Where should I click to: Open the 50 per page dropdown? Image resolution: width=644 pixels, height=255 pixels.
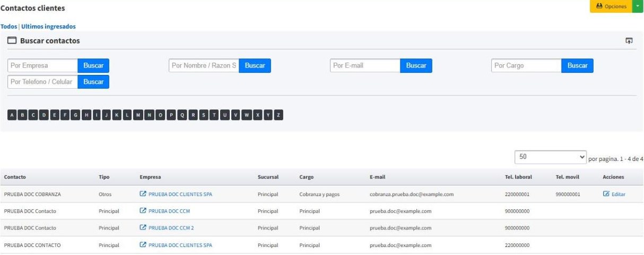pyautogui.click(x=551, y=157)
